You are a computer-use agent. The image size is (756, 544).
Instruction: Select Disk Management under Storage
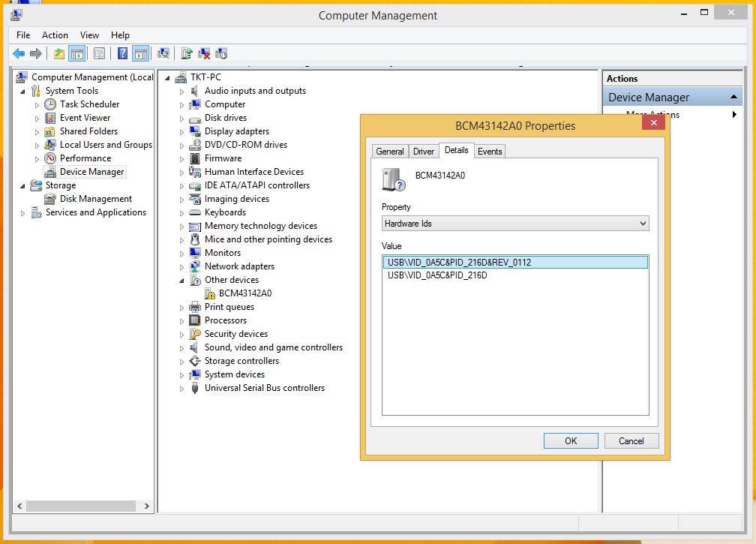[95, 199]
